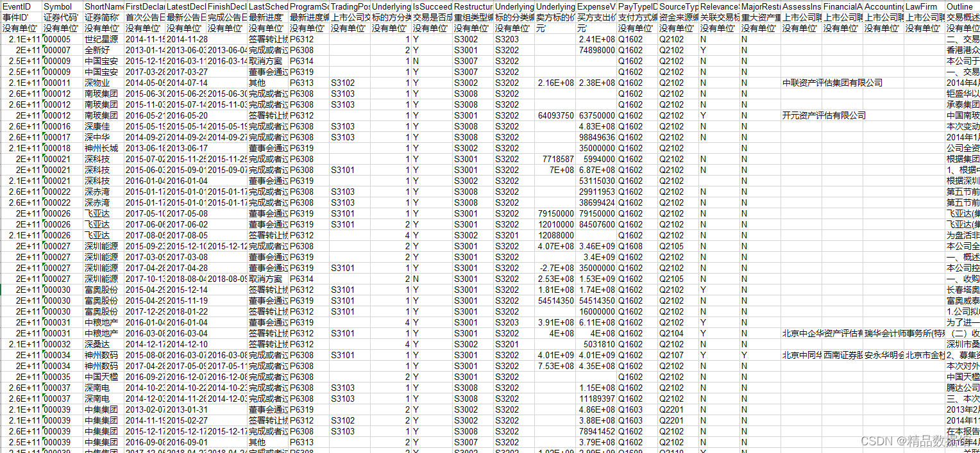980x453 pixels.
Task: Select the 深物业 cell
Action: [103, 83]
